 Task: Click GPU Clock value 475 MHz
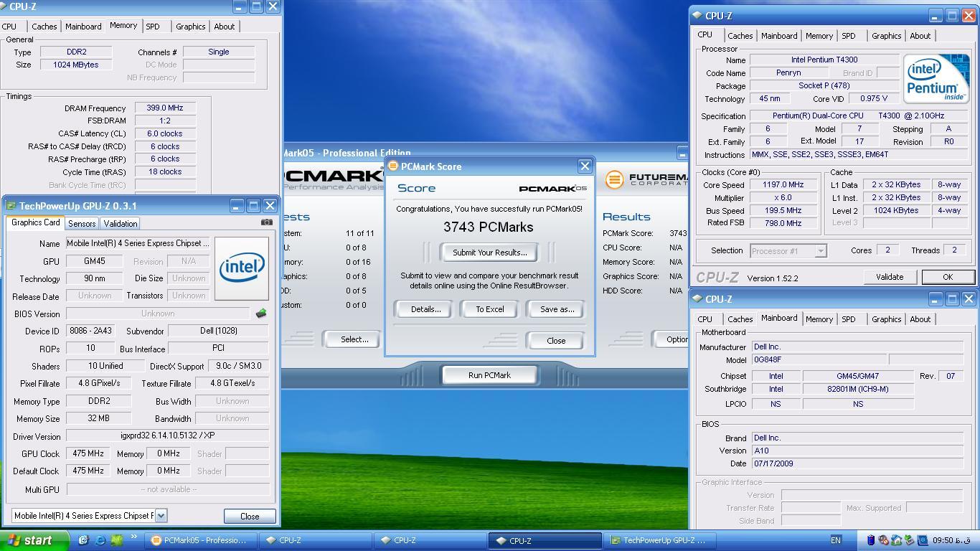(88, 453)
